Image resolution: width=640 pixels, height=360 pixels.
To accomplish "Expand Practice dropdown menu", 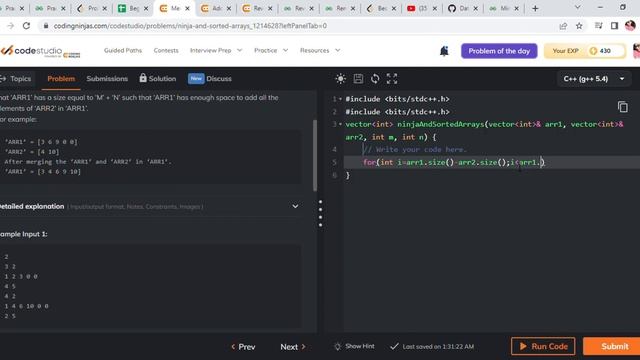I will coord(271,50).
